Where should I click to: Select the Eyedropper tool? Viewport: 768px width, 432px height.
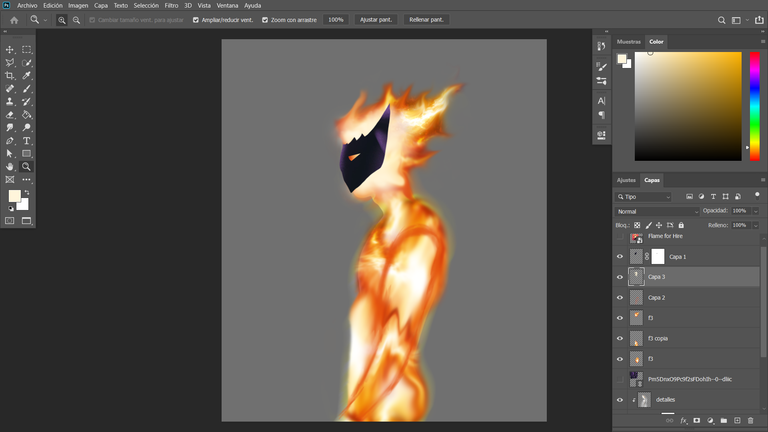(26, 75)
